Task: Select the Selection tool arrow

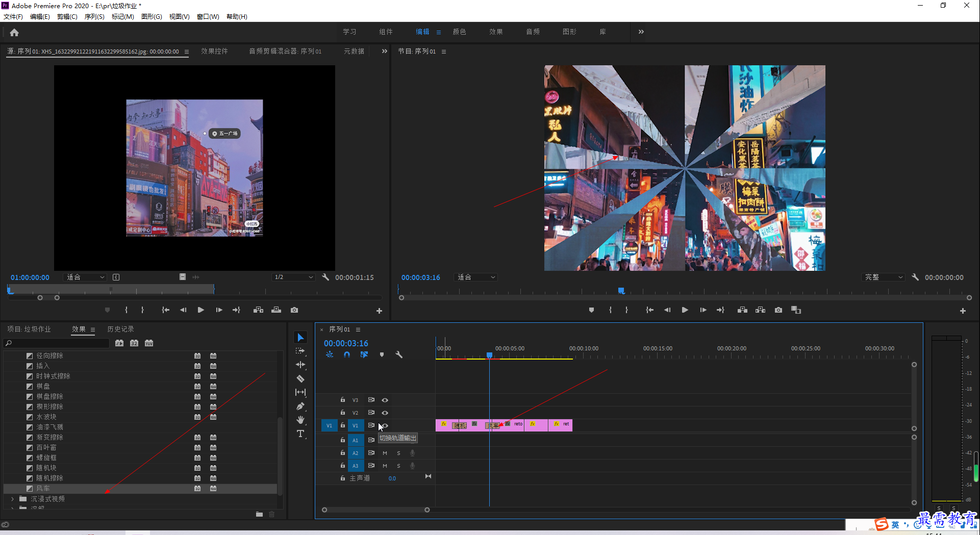Action: (300, 338)
